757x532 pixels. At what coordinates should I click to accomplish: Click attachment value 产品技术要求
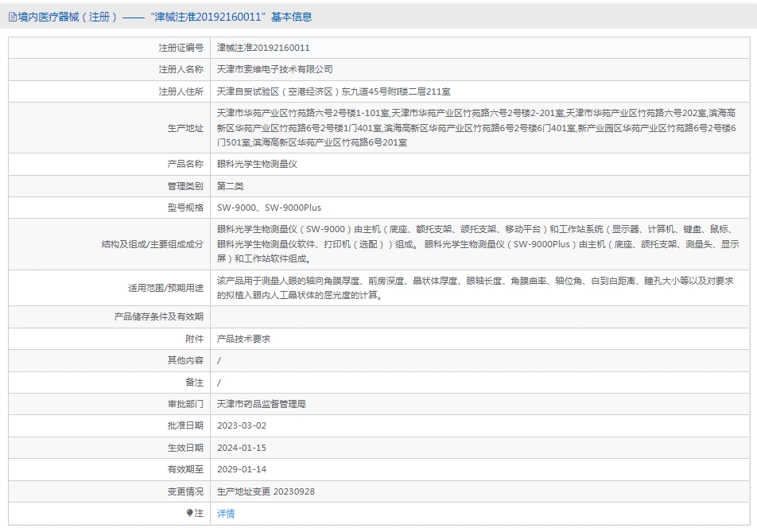point(244,339)
